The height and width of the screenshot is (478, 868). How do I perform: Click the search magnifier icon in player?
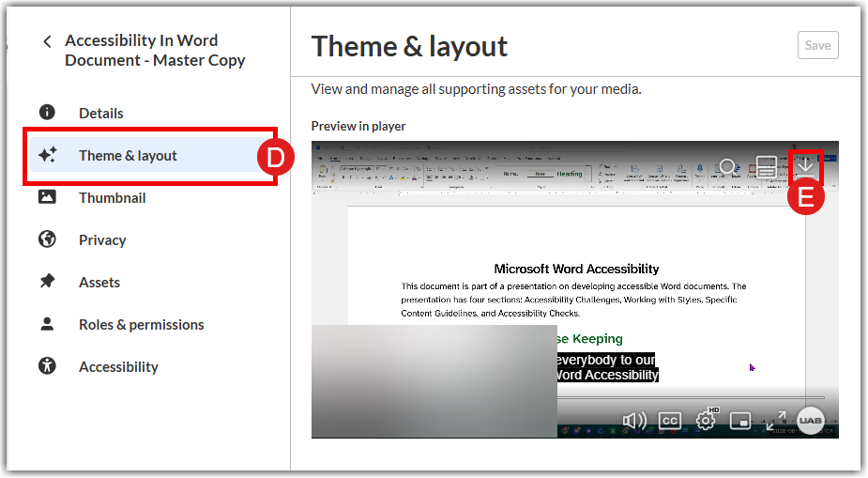tap(727, 167)
